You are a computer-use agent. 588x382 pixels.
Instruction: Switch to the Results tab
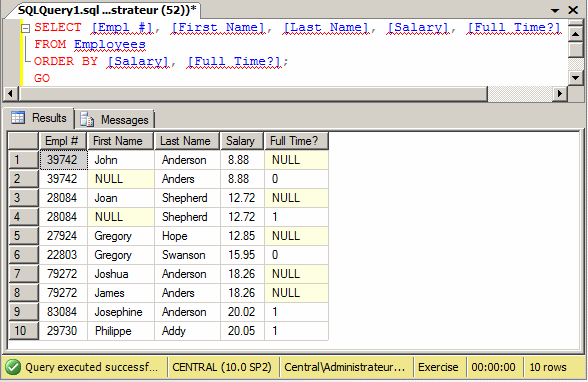pyautogui.click(x=39, y=118)
